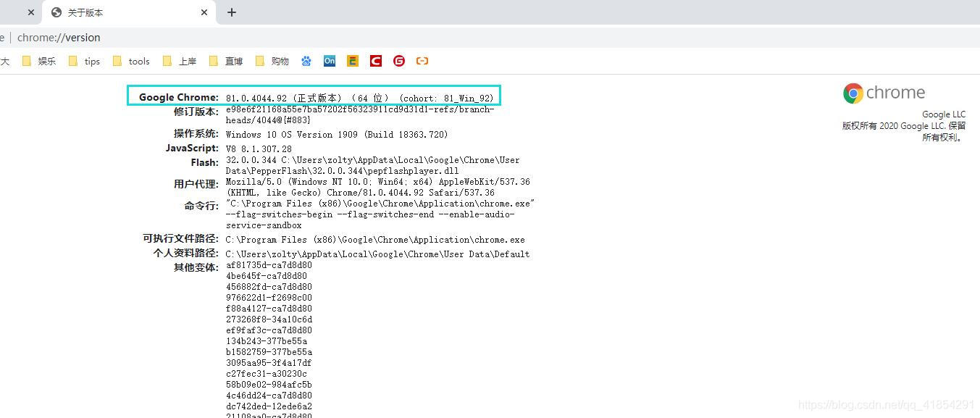Open the Baidu paw bookmark icon
Viewport: 980px width, 418px height.
click(306, 62)
